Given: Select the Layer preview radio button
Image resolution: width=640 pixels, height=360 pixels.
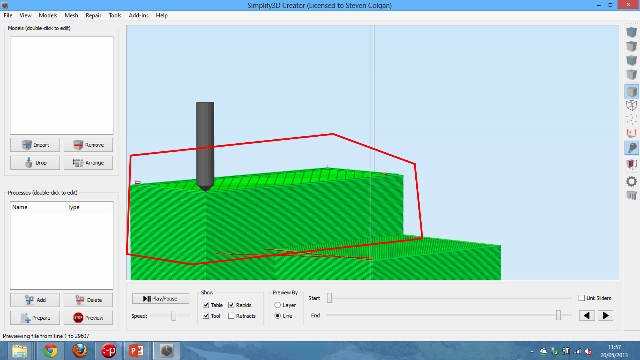Looking at the screenshot, I should pyautogui.click(x=278, y=305).
